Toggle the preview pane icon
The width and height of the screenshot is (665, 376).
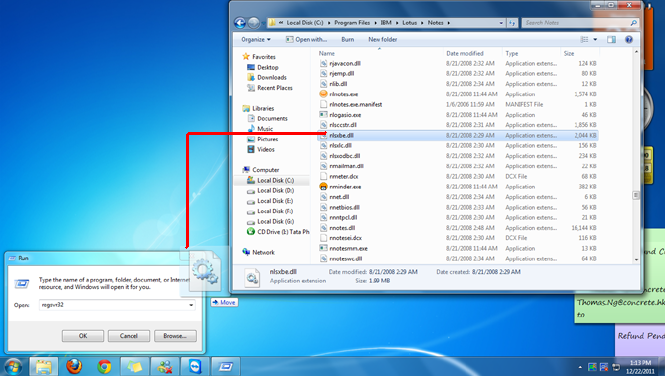(611, 39)
